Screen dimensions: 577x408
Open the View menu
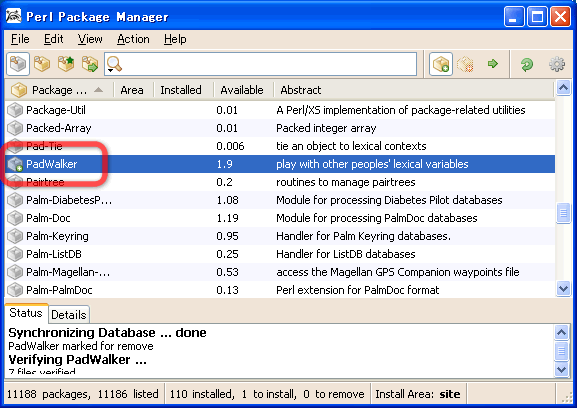coord(90,39)
